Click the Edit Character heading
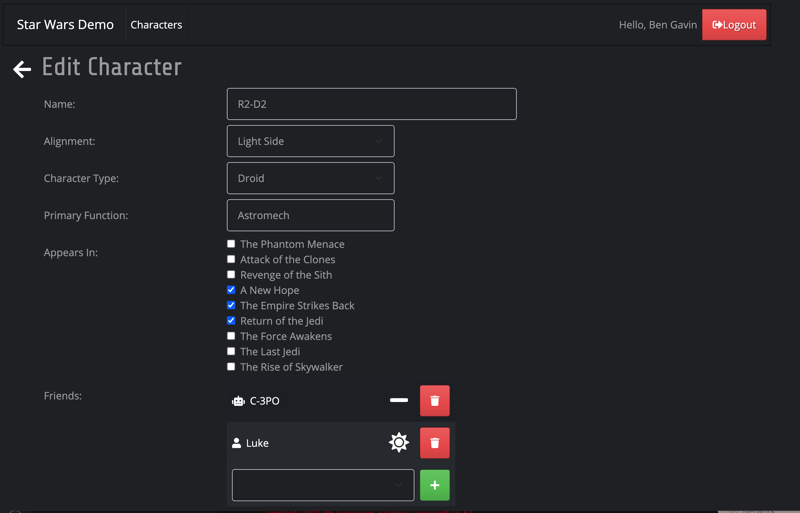The image size is (800, 513). [x=112, y=67]
